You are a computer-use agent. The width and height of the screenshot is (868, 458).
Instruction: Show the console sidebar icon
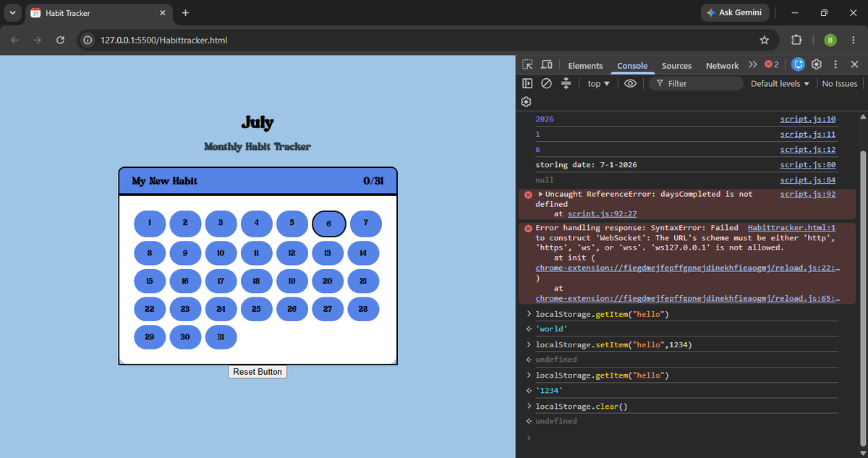point(527,83)
